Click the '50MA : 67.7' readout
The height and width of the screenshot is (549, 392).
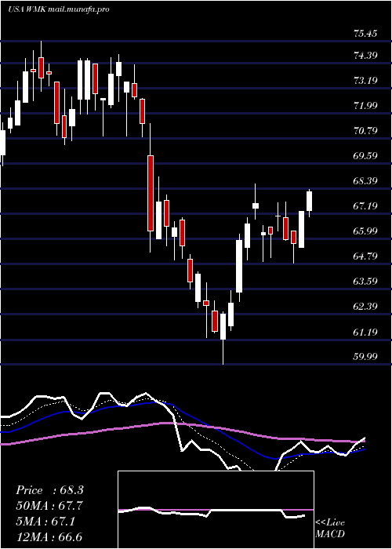[49, 506]
